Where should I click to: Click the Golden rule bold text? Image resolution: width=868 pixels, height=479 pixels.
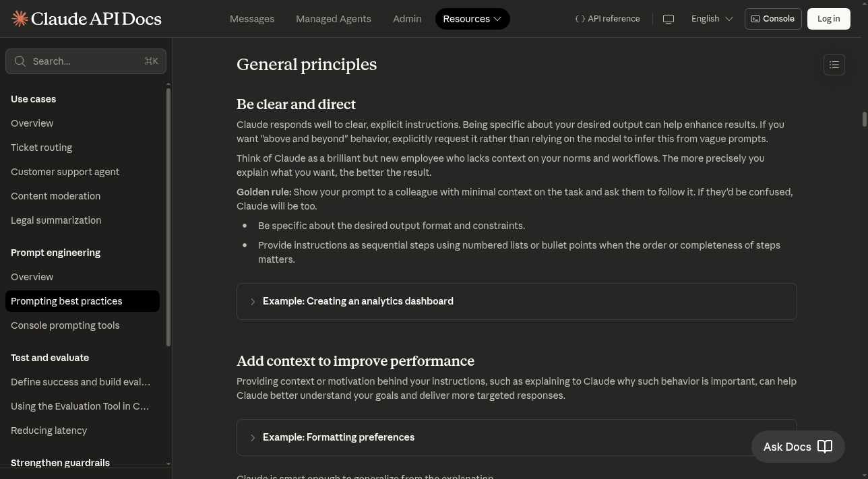pos(263,192)
